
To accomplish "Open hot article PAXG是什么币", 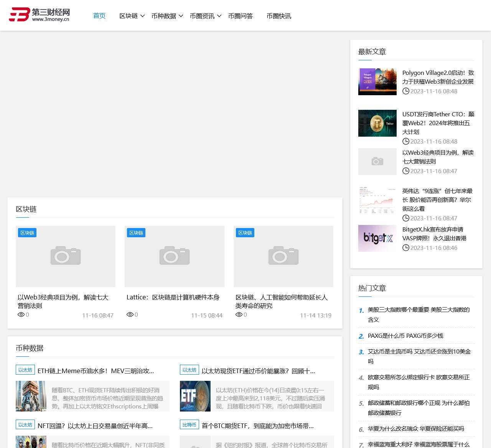I will click(x=405, y=336).
